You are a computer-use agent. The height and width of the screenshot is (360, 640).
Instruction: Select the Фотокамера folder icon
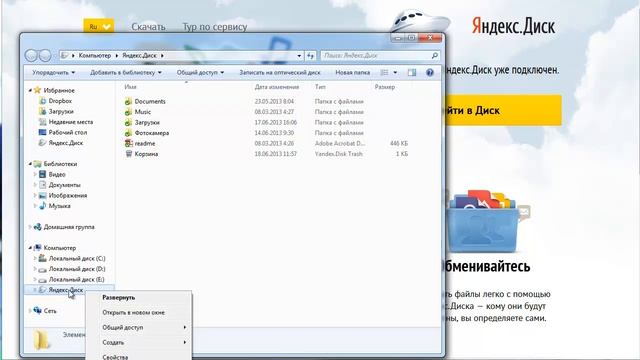[x=128, y=133]
